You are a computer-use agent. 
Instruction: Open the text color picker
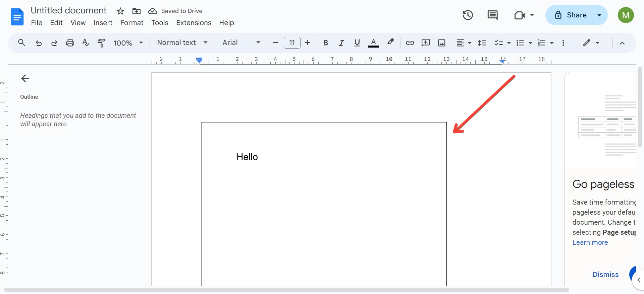tap(373, 43)
